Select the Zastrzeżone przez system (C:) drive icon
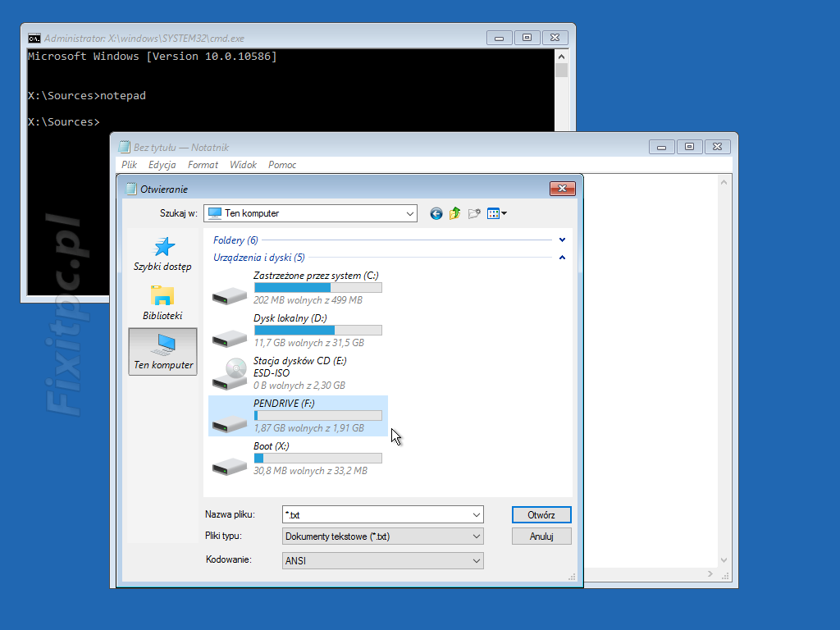This screenshot has width=840, height=630. click(x=230, y=294)
